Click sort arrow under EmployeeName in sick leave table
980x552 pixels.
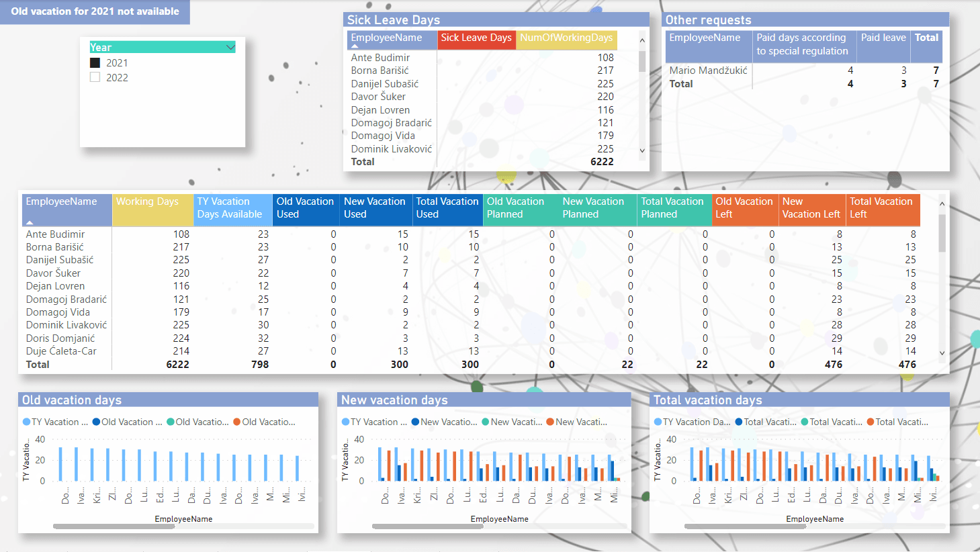click(355, 46)
